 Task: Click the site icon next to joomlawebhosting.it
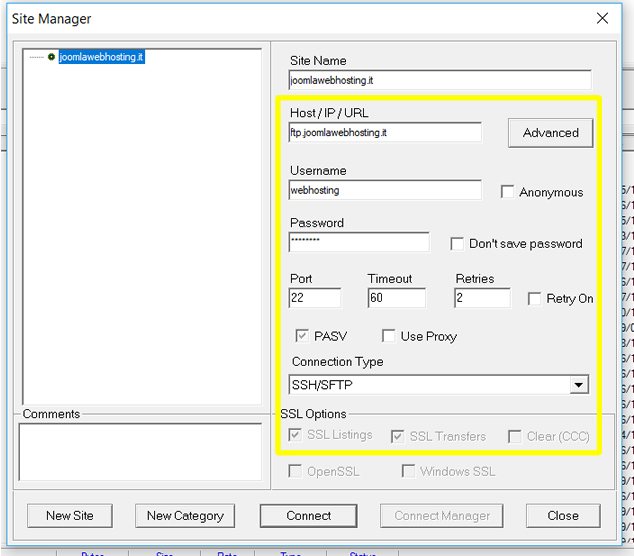[52, 57]
